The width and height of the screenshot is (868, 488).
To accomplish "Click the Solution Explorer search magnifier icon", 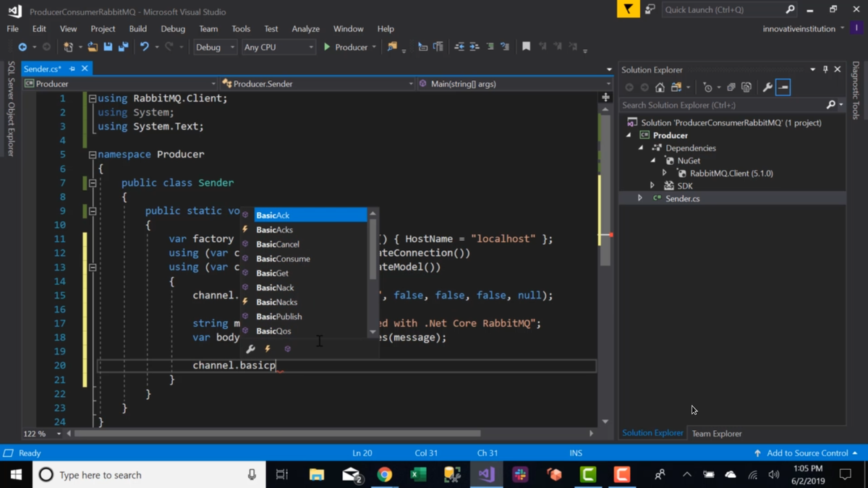I will tap(831, 105).
